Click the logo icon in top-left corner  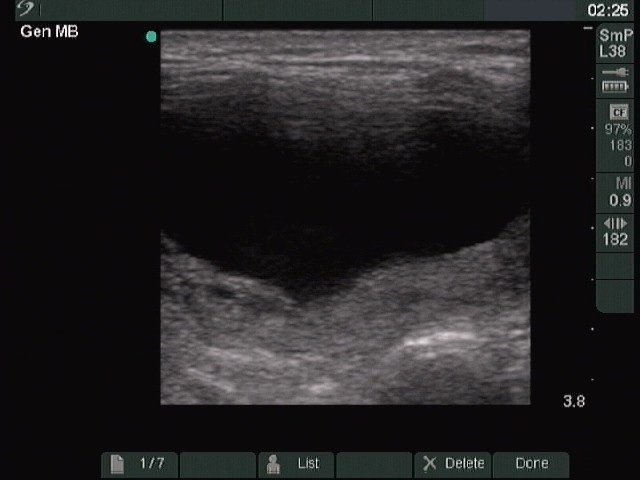(25, 9)
